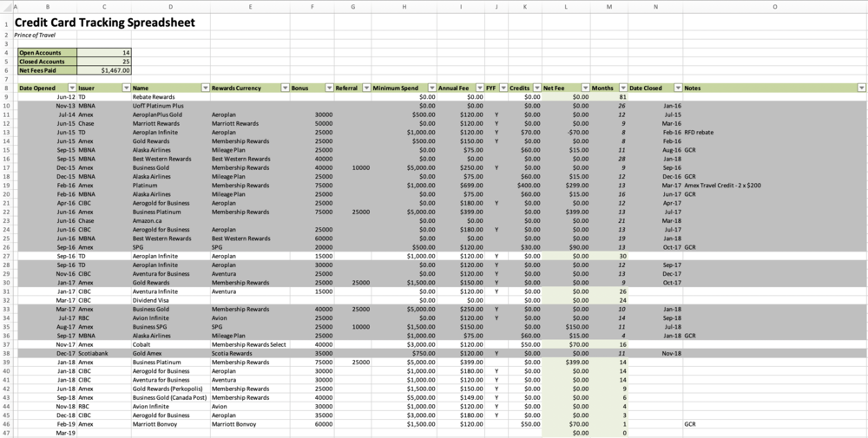Image resolution: width=868 pixels, height=438 pixels.
Task: Click the Open Accounts value cell 14
Action: click(x=104, y=53)
